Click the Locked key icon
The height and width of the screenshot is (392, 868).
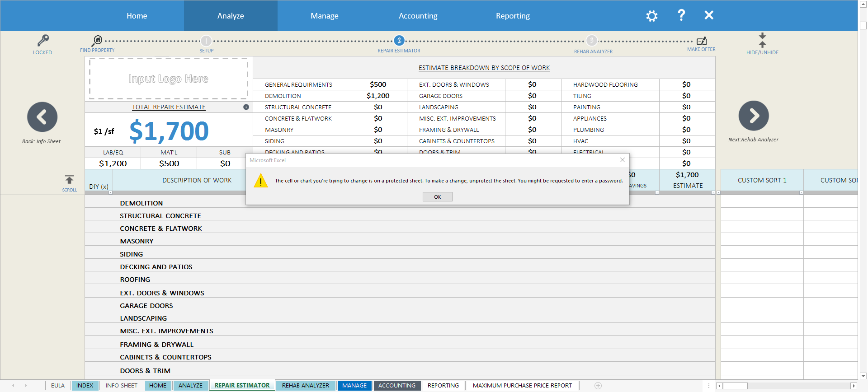pyautogui.click(x=43, y=41)
